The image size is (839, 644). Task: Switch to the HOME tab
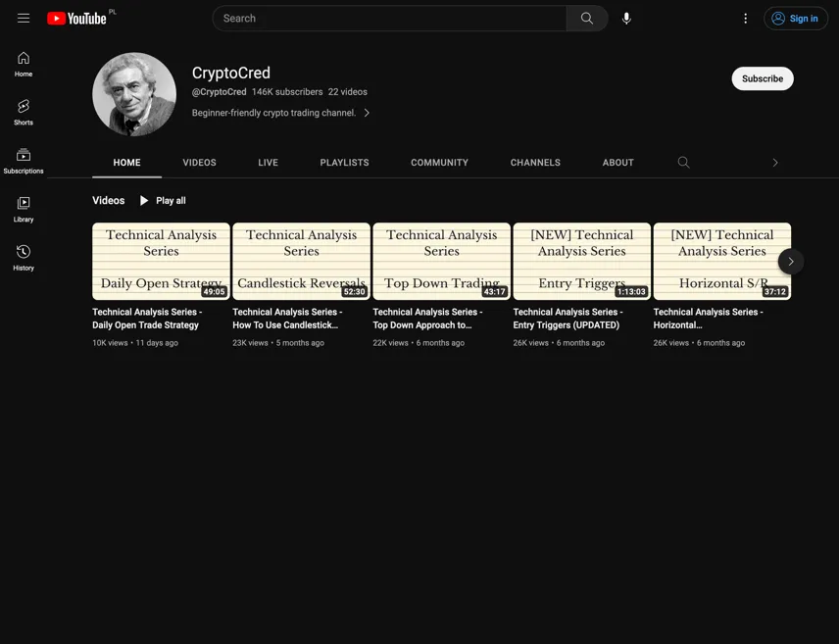[126, 162]
